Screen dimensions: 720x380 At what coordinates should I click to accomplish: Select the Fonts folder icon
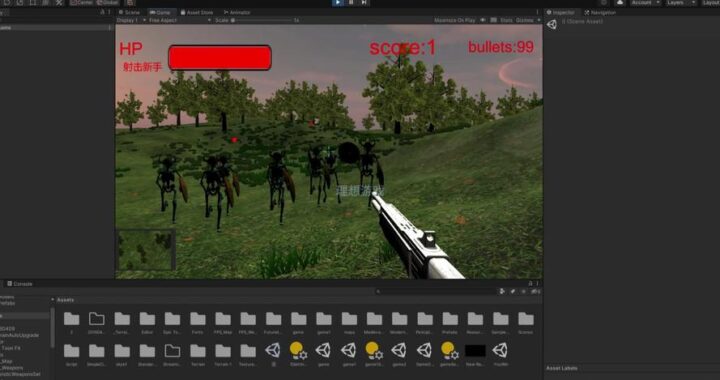coord(198,319)
